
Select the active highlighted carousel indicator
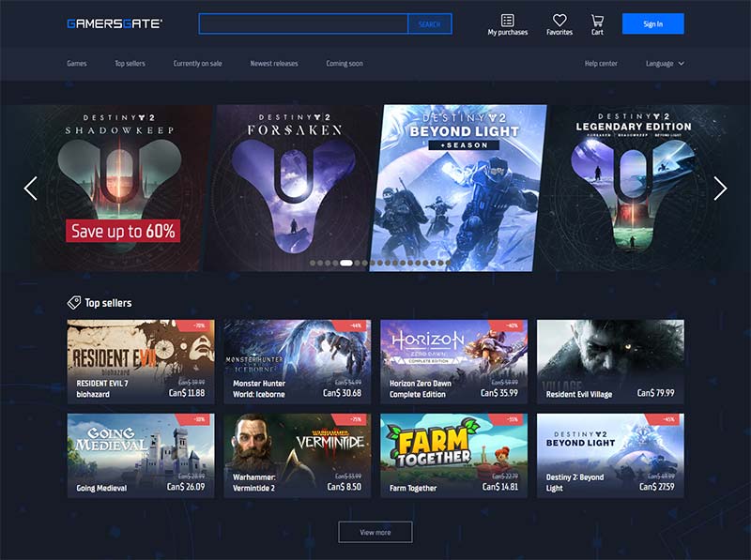(x=346, y=263)
